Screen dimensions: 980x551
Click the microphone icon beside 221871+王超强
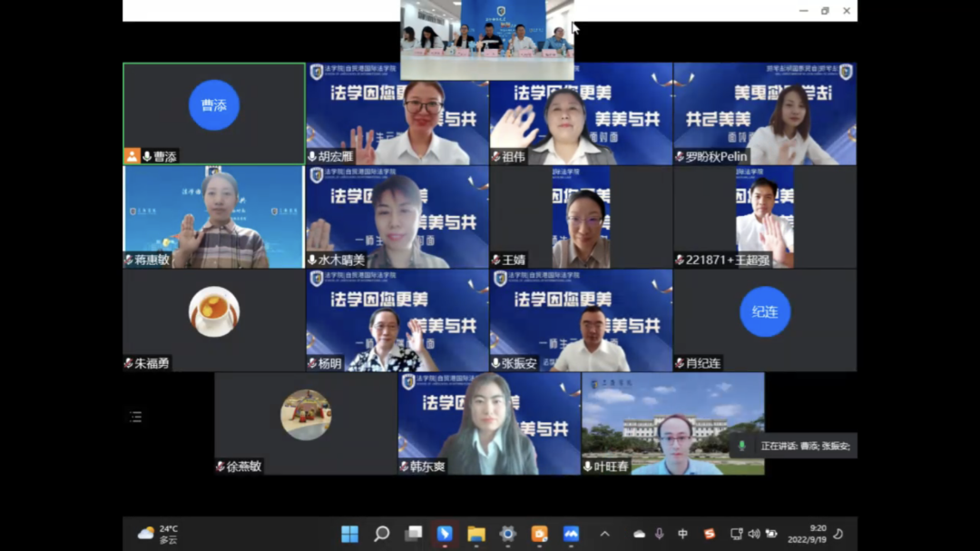point(678,260)
